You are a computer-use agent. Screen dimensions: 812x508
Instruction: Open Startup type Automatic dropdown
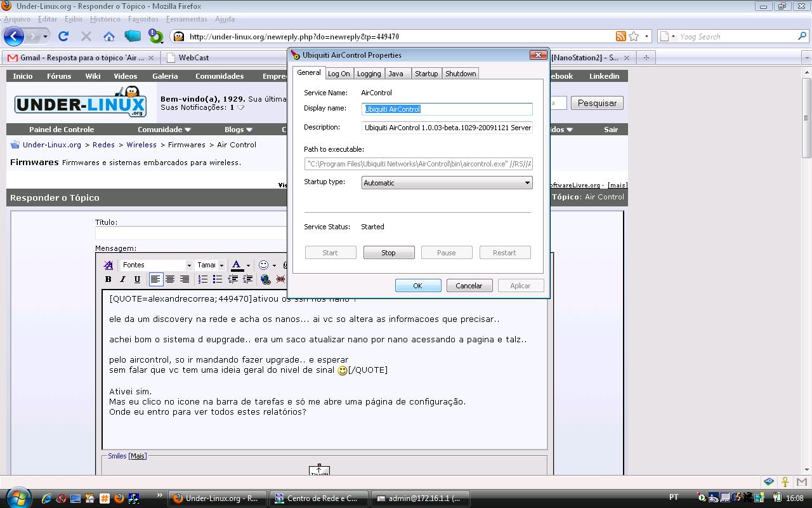click(x=527, y=183)
